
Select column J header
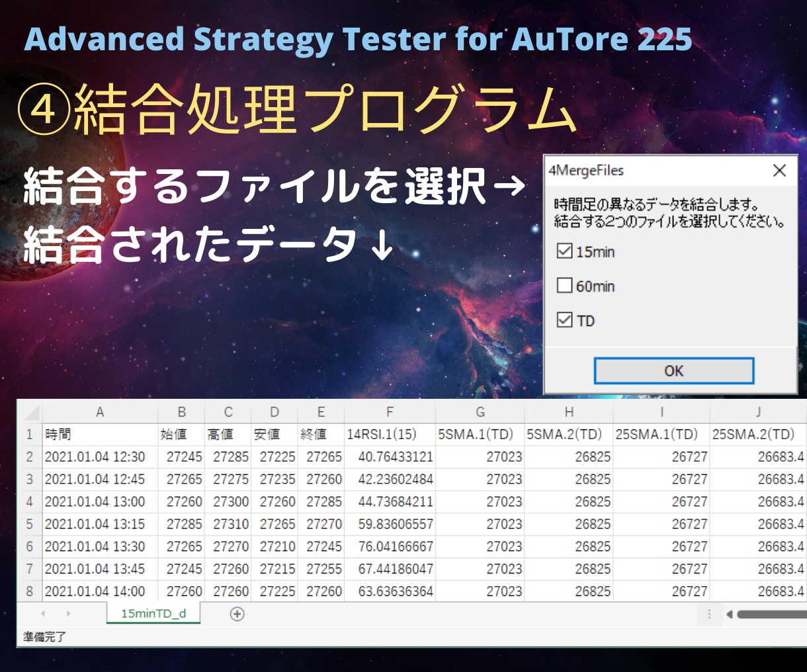[x=758, y=412]
